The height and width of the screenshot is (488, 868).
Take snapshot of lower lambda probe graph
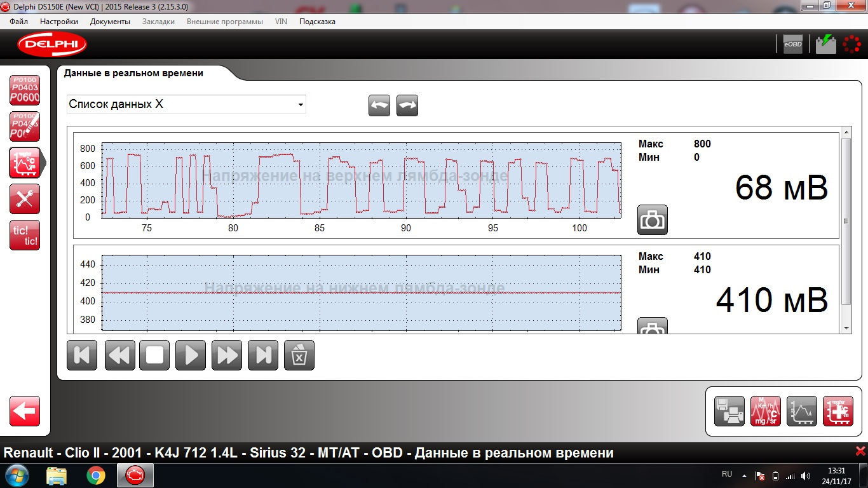click(653, 325)
